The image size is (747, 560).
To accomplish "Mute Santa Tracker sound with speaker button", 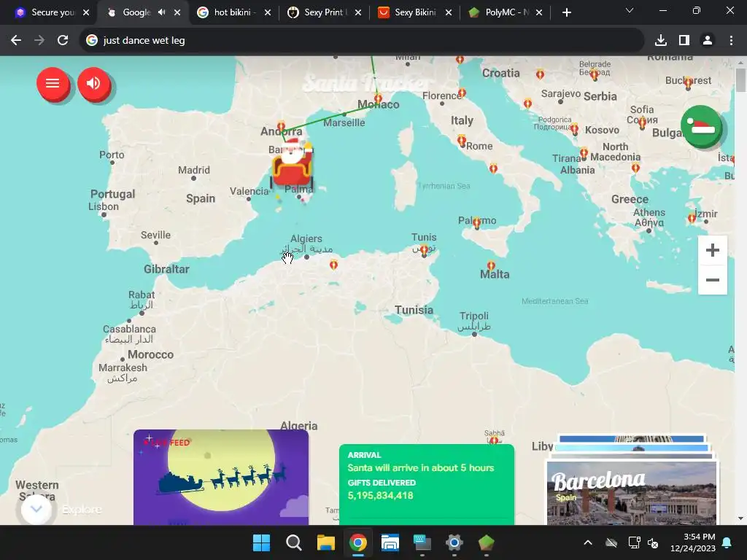I will [93, 83].
